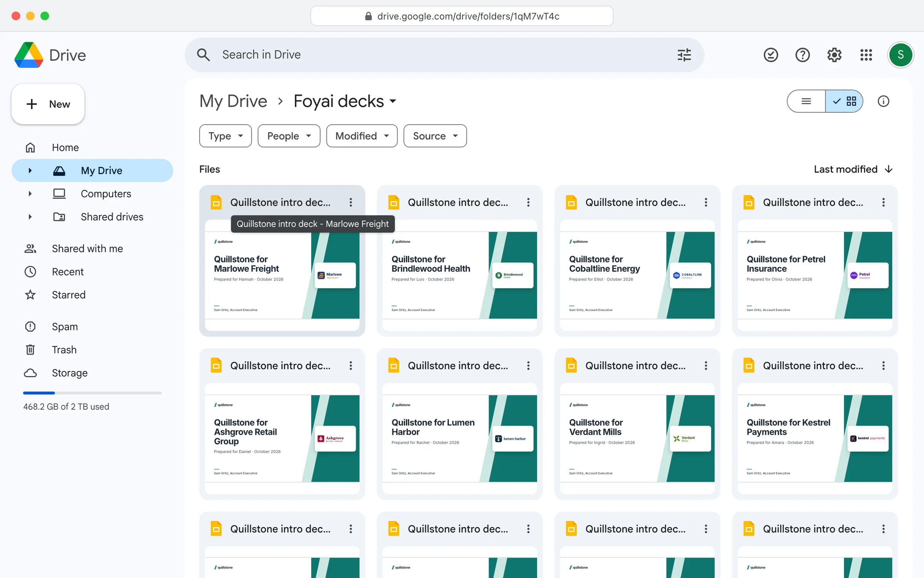Open more actions for Lumen Harbor deck
The image size is (924, 578).
pos(528,366)
